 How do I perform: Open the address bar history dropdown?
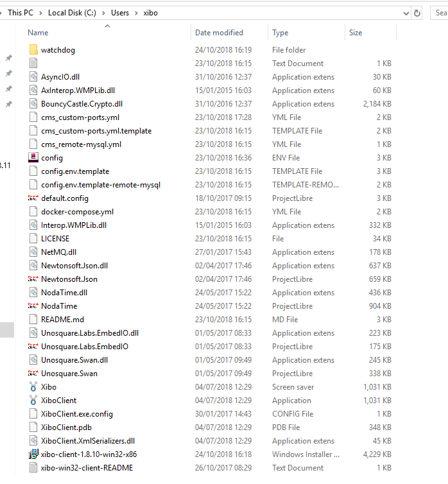[x=406, y=13]
